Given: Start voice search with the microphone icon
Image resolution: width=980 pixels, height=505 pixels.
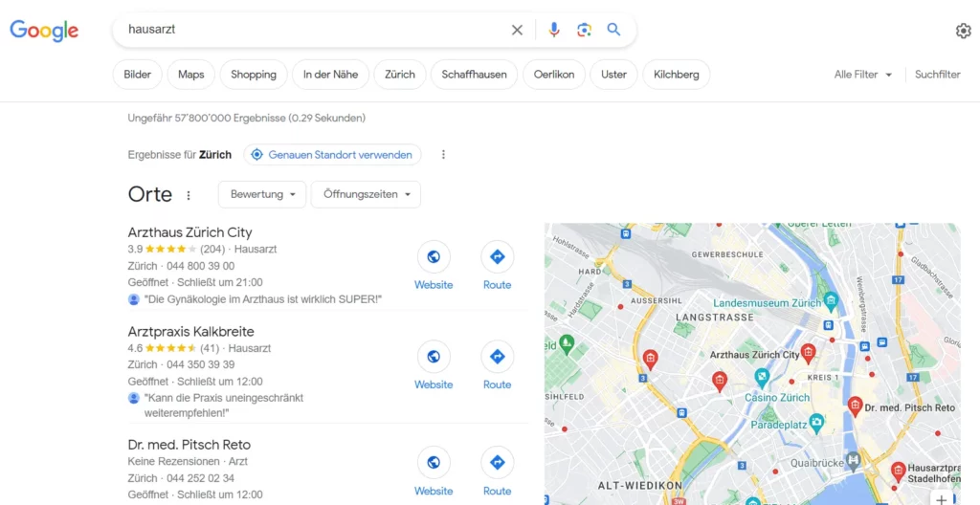Looking at the screenshot, I should pos(554,30).
